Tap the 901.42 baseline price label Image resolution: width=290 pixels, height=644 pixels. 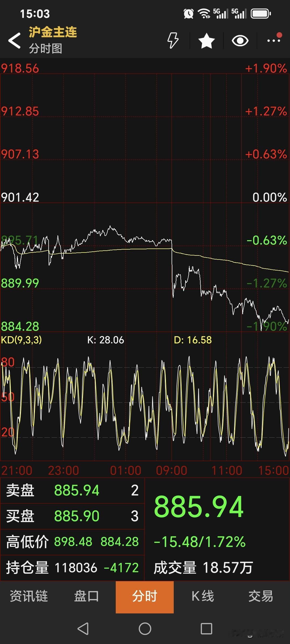(x=20, y=197)
